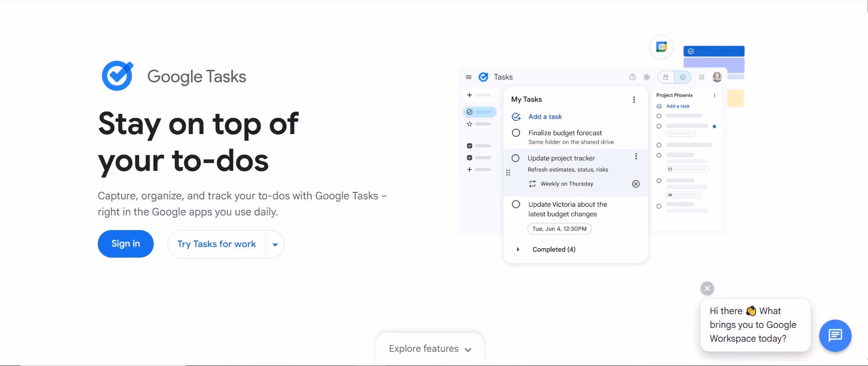
Task: Click the Sign in button
Action: 126,244
